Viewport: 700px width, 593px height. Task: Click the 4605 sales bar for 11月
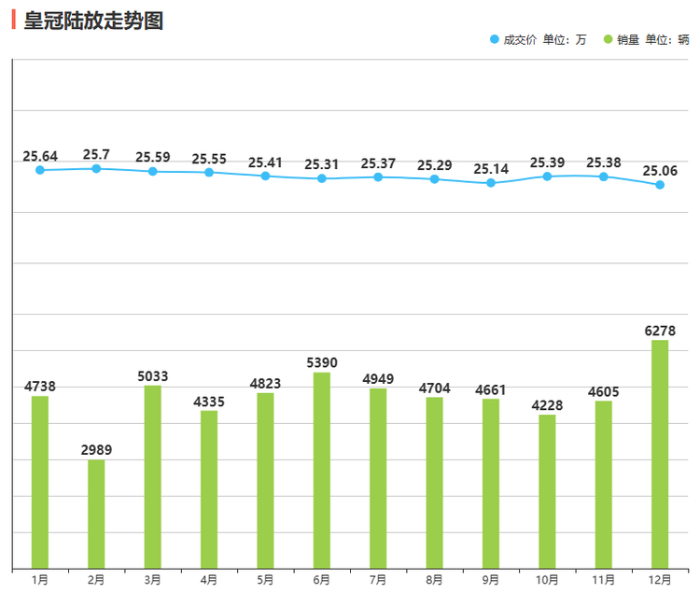[604, 484]
